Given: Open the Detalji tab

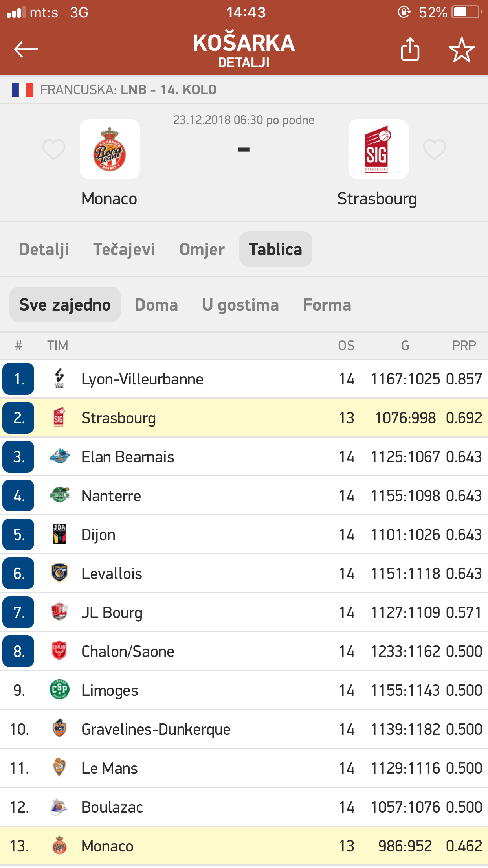Looking at the screenshot, I should (x=44, y=249).
